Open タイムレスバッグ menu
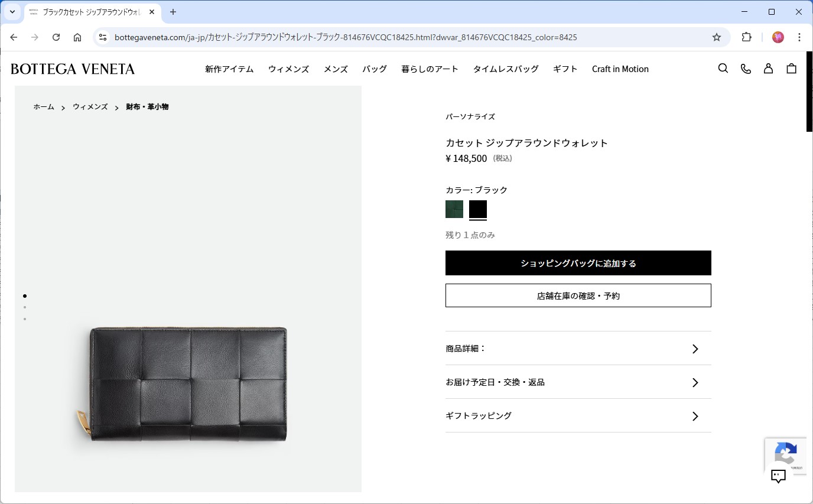The image size is (813, 504). pos(506,69)
